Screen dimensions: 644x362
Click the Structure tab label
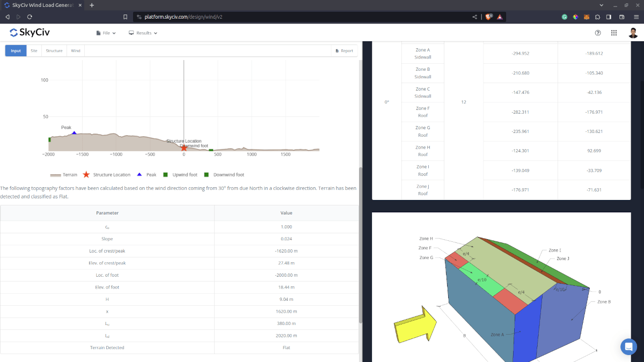pos(54,50)
